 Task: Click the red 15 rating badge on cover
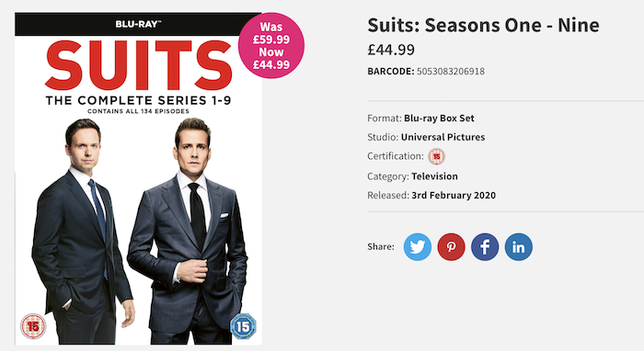coord(33,326)
